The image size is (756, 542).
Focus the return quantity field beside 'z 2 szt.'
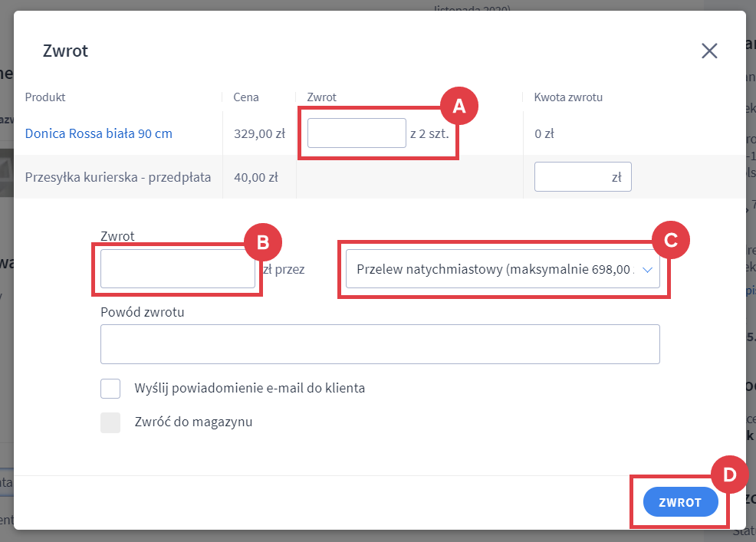[356, 133]
